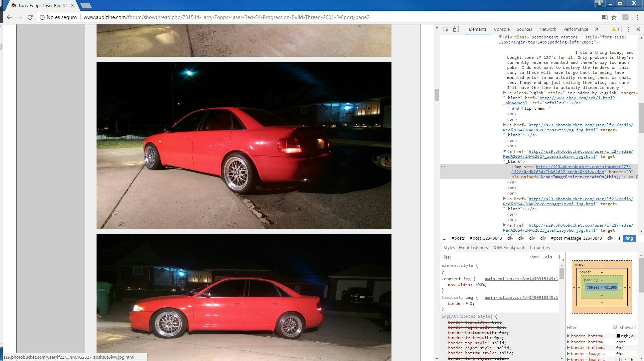Open the translate page icon in address bar
Image resolution: width=644 pixels, height=361 pixels.
(x=605, y=17)
